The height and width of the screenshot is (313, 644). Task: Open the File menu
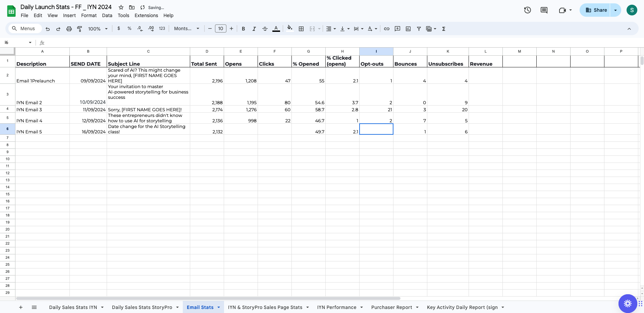coord(24,15)
